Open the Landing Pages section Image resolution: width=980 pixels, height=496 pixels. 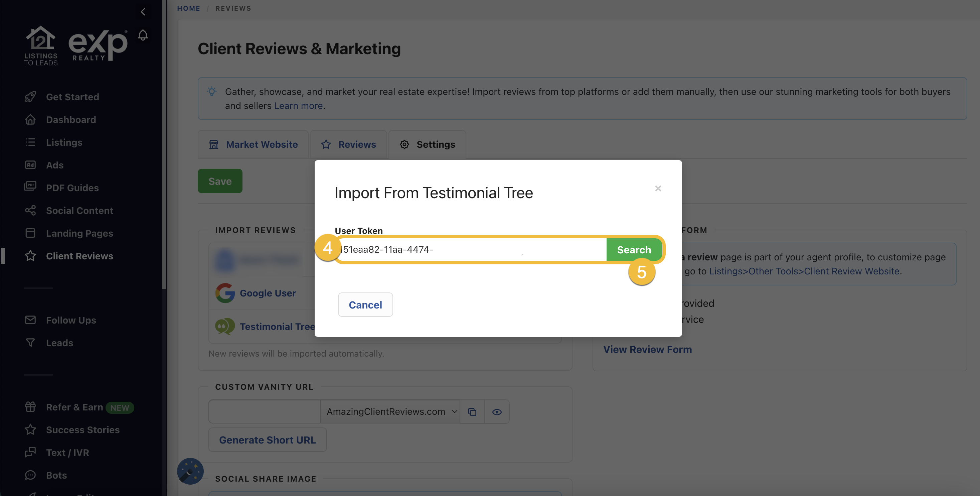click(x=79, y=233)
